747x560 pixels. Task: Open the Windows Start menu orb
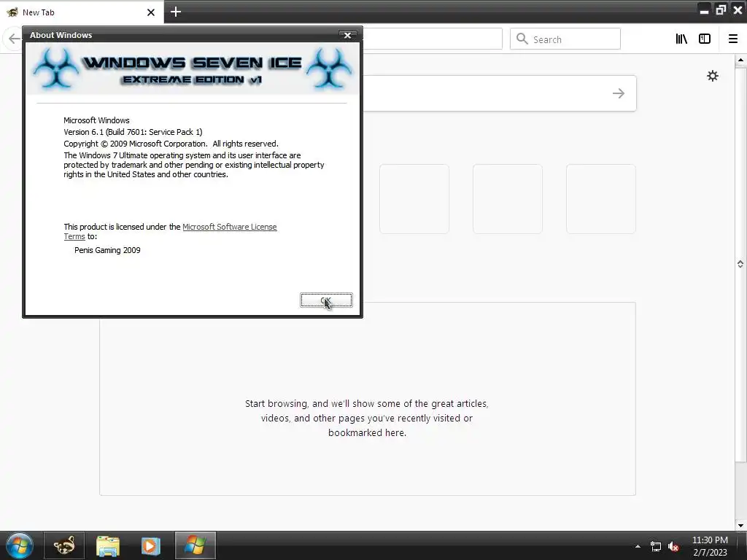20,545
